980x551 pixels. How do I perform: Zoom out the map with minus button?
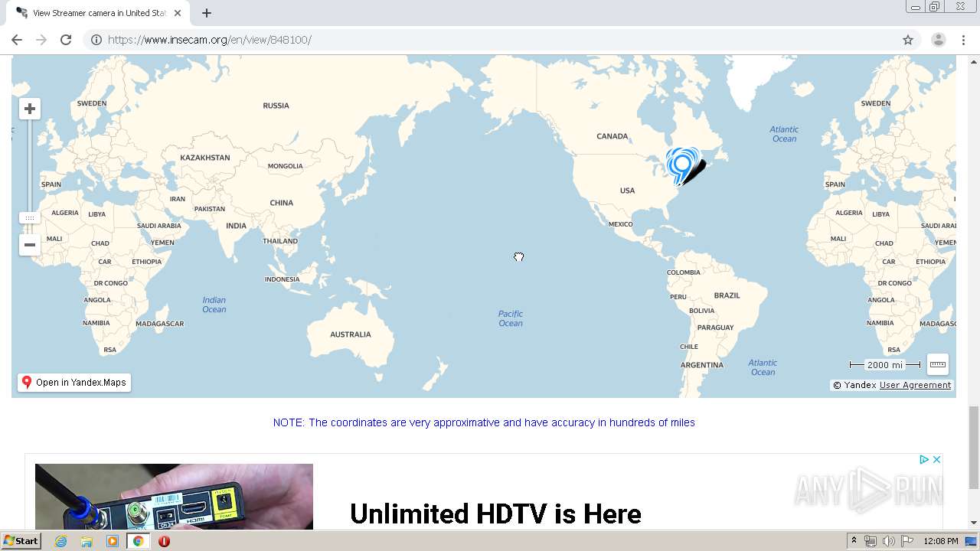pos(30,245)
